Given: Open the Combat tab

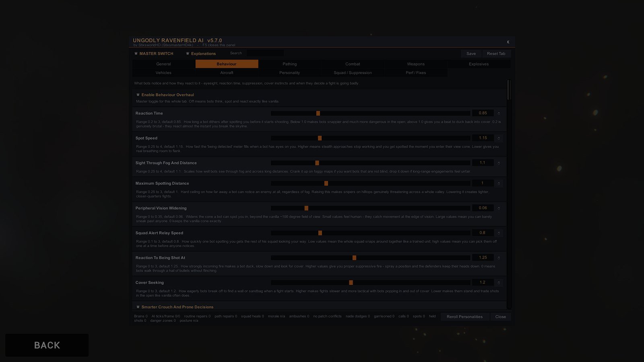Looking at the screenshot, I should pyautogui.click(x=353, y=64).
